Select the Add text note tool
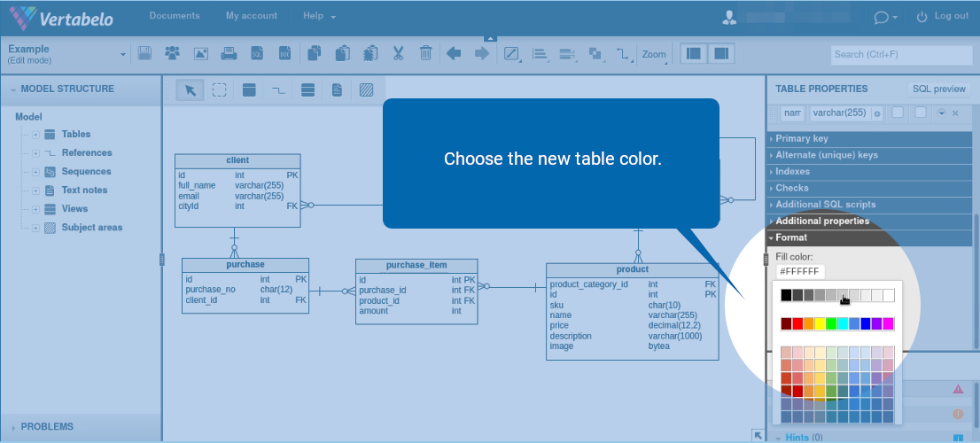Image resolution: width=980 pixels, height=443 pixels. click(337, 90)
